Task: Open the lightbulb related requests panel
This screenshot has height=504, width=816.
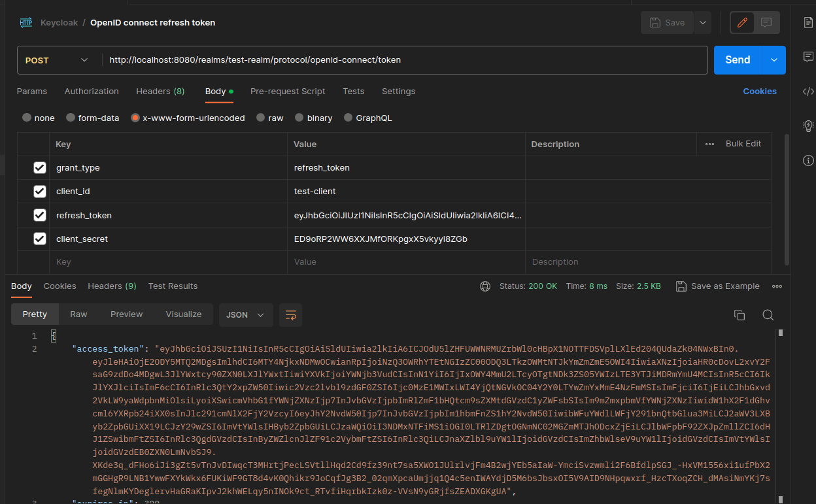Action: [x=808, y=126]
